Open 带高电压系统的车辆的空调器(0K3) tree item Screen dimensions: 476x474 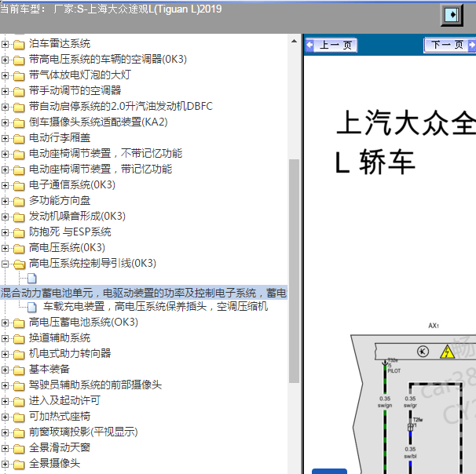tap(108, 59)
